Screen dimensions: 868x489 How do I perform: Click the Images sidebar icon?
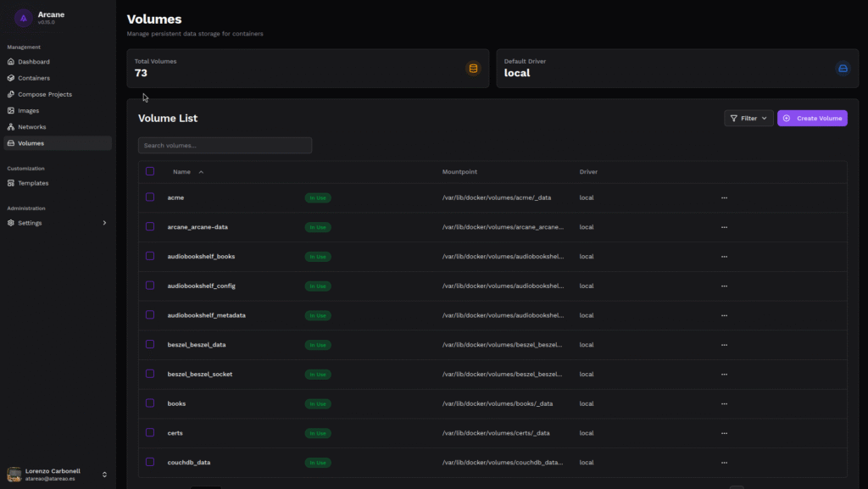[11, 110]
